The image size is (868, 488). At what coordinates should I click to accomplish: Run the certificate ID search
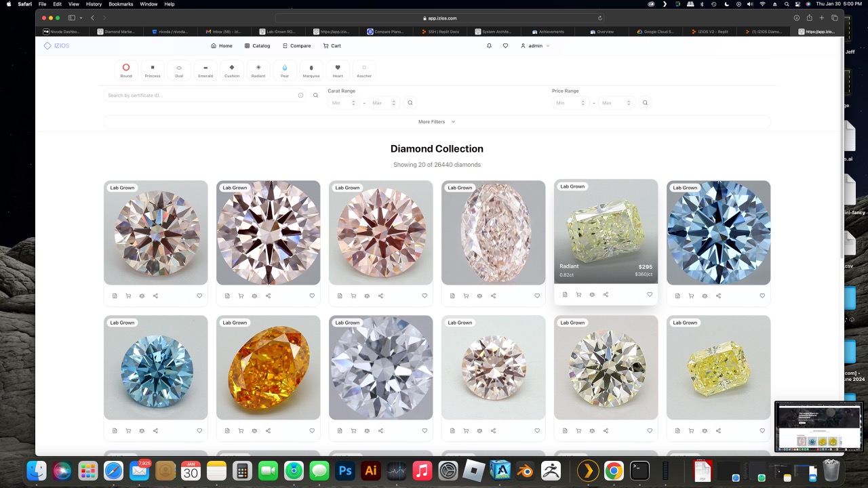pyautogui.click(x=315, y=96)
